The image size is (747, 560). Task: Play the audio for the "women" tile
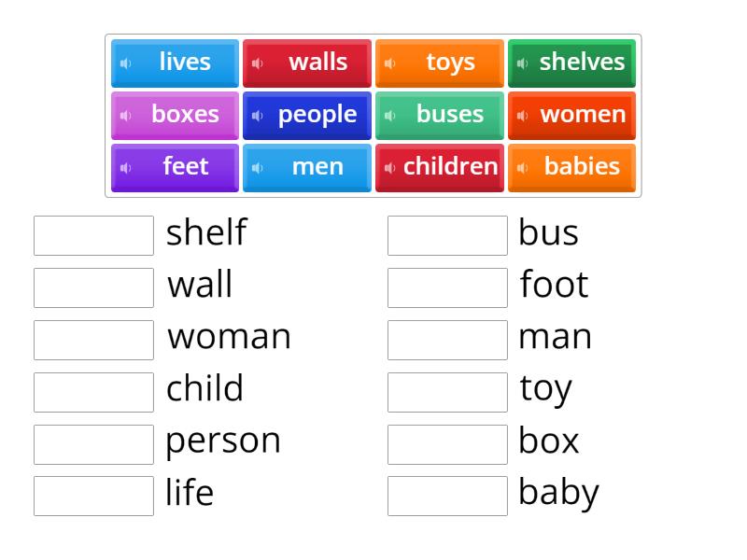pos(523,115)
